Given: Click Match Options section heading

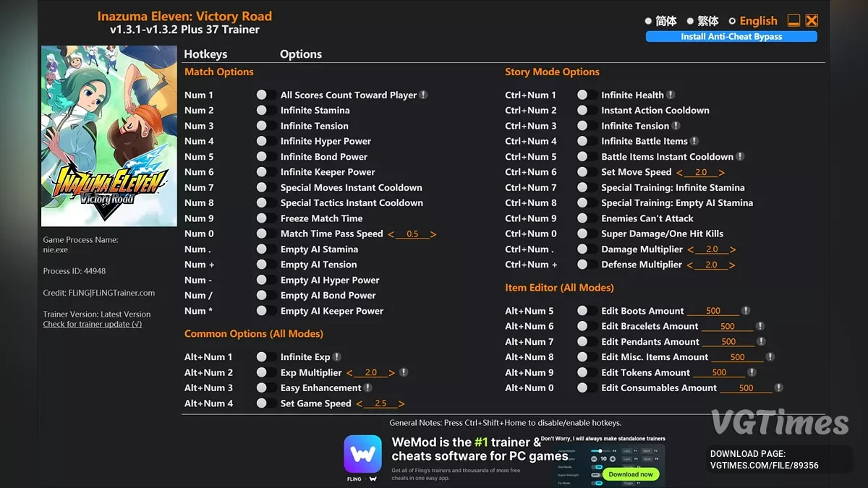Looking at the screenshot, I should click(x=219, y=72).
